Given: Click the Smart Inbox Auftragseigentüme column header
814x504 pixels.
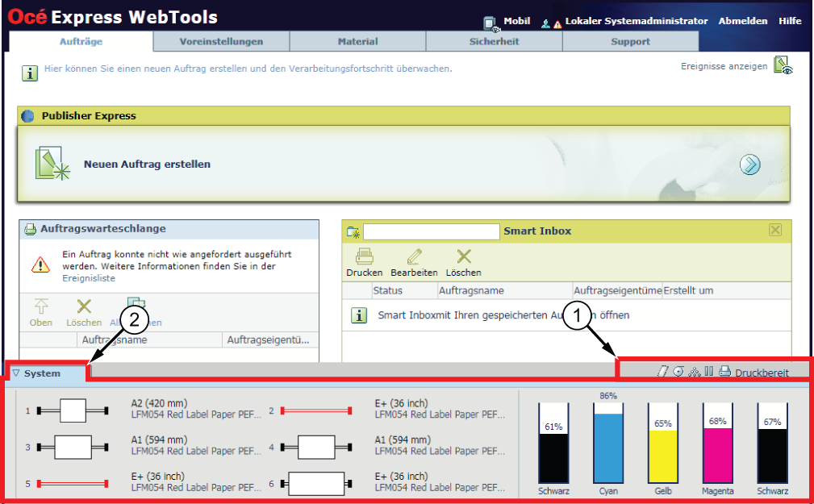Looking at the screenshot, I should pos(618,290).
